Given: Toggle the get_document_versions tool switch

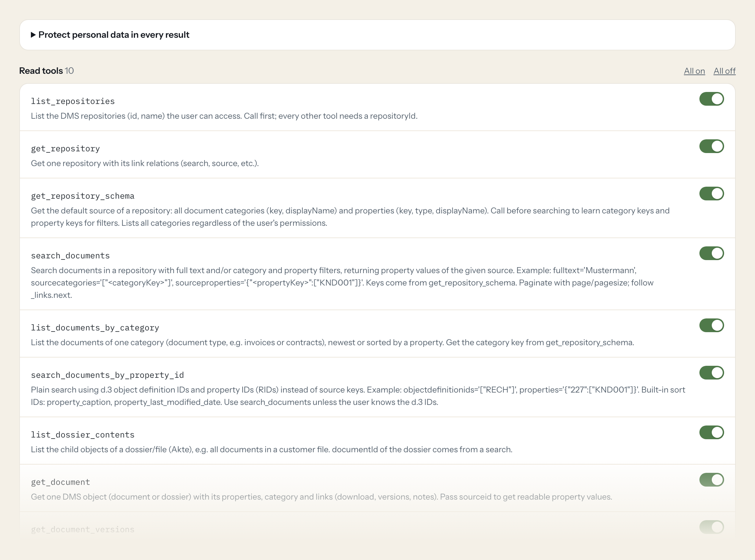Looking at the screenshot, I should [x=711, y=527].
